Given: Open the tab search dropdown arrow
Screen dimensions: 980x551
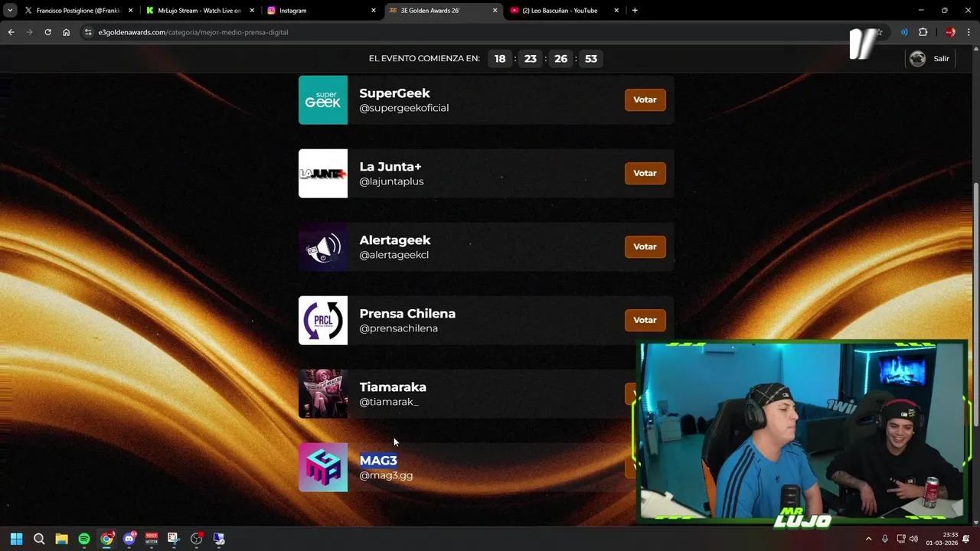Looking at the screenshot, I should [10, 11].
